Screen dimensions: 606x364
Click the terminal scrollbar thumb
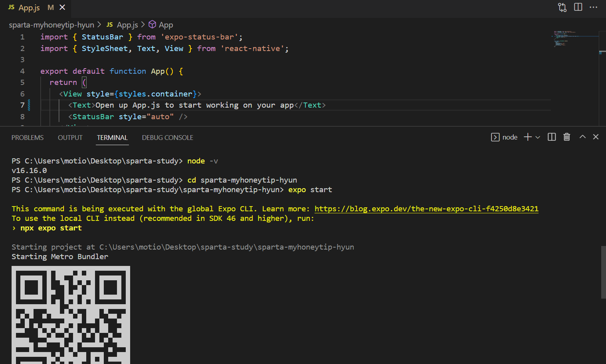pos(603,272)
